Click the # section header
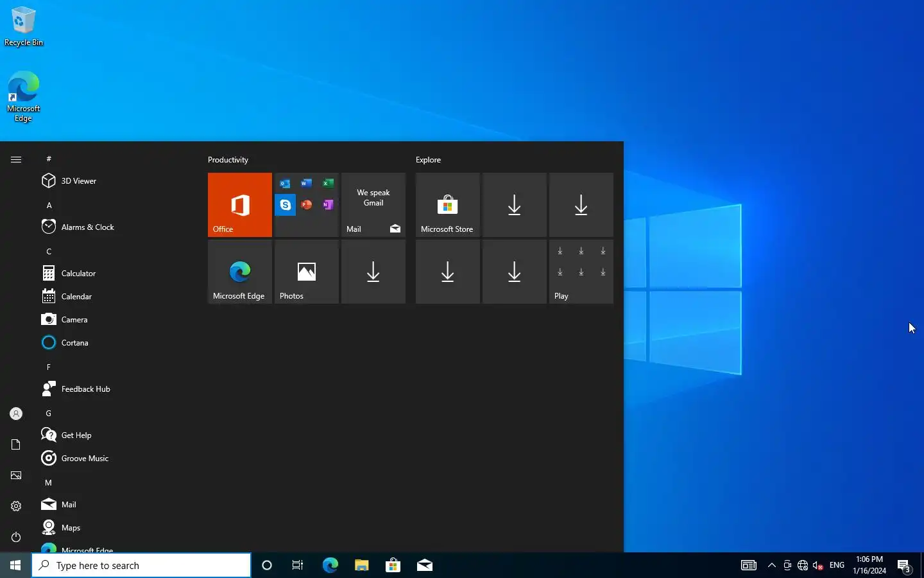The image size is (924, 578). (x=49, y=159)
